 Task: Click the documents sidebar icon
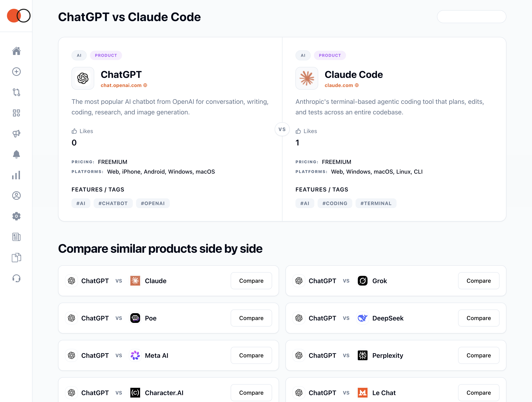16,258
